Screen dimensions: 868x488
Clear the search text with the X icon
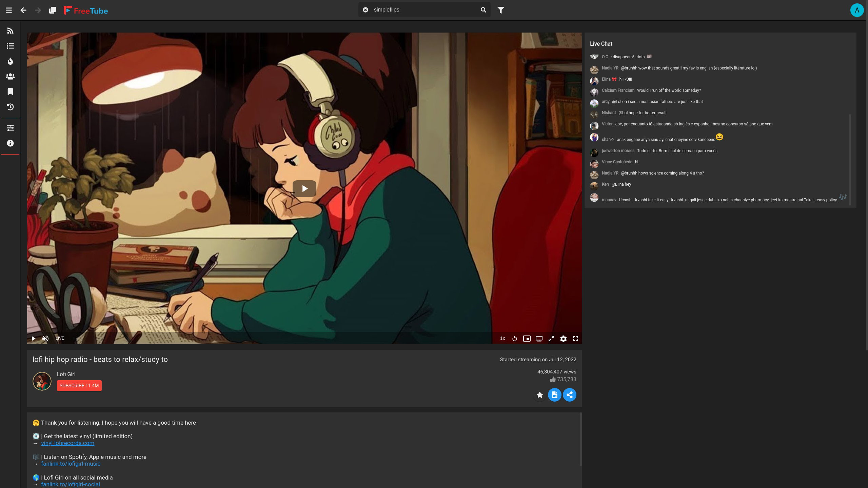(x=366, y=10)
